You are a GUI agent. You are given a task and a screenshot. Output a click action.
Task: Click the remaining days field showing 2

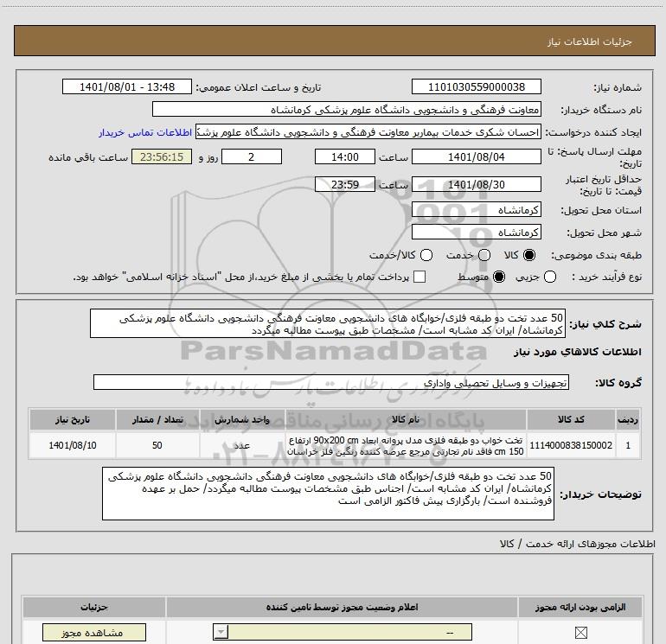tap(252, 156)
